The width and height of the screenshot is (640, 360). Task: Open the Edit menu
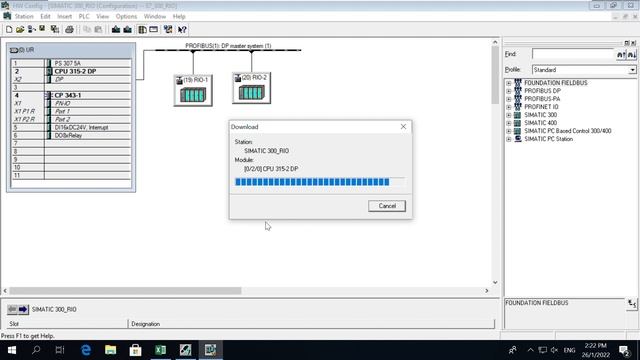pos(45,17)
